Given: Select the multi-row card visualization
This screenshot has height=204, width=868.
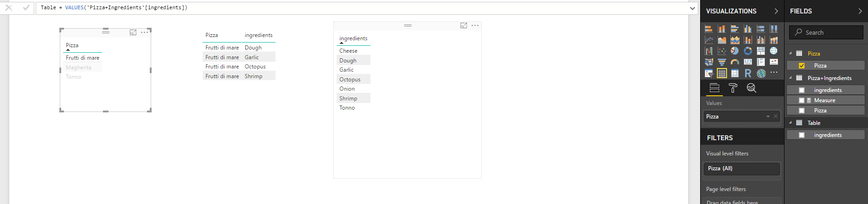Looking at the screenshot, I should pyautogui.click(x=761, y=62).
